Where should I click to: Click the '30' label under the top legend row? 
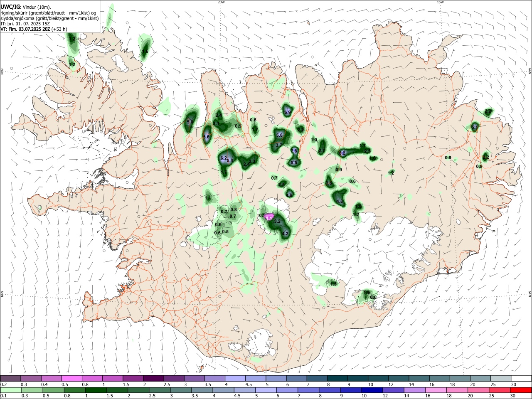pos(513,384)
